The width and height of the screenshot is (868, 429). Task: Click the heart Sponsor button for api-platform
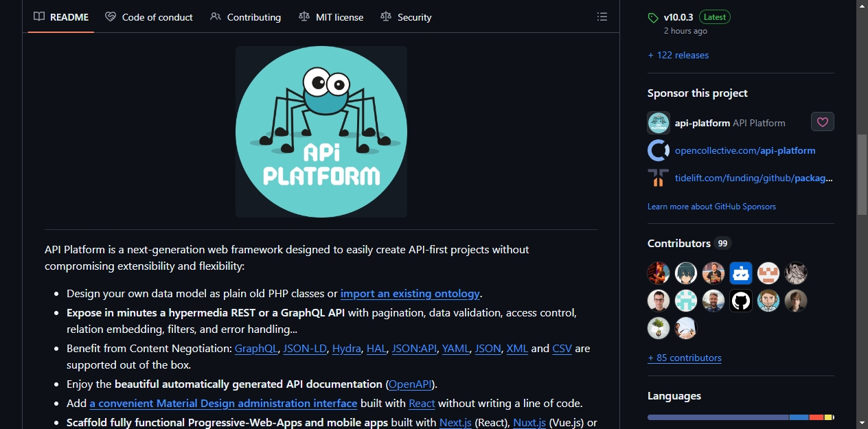coord(823,122)
